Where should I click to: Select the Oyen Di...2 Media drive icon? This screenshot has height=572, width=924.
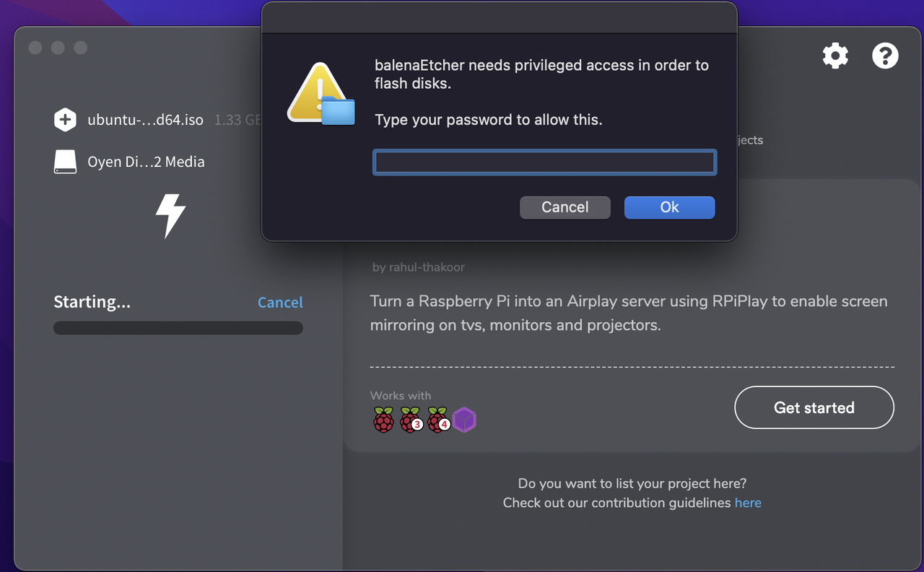pos(65,161)
